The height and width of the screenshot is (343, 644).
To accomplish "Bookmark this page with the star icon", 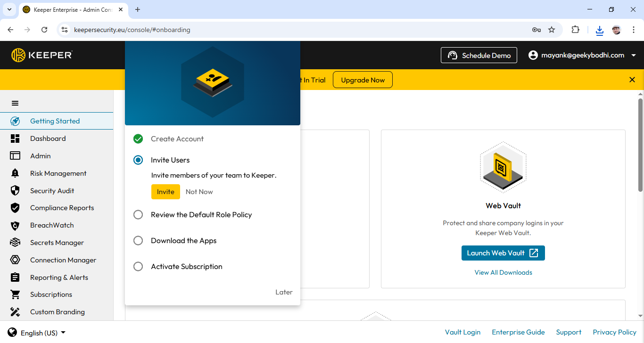I will (552, 30).
